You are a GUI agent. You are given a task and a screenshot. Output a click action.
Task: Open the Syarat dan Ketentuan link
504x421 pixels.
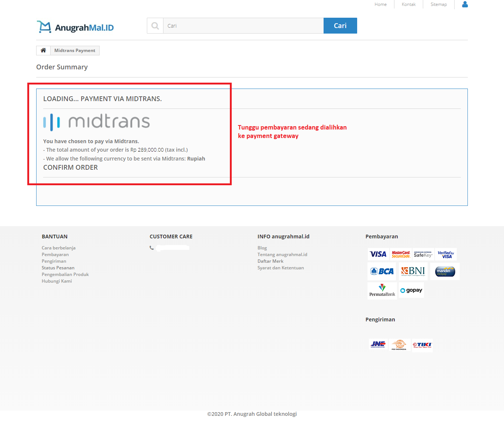[x=281, y=268]
